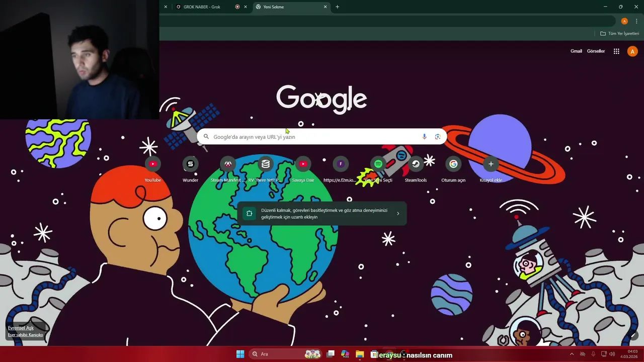Open a new tab with plus button

tap(337, 7)
